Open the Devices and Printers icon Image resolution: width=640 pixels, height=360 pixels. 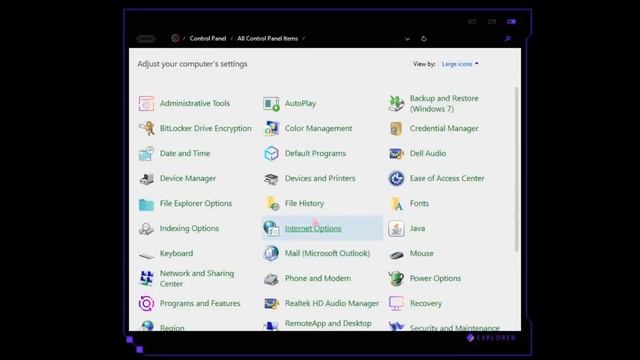point(271,179)
